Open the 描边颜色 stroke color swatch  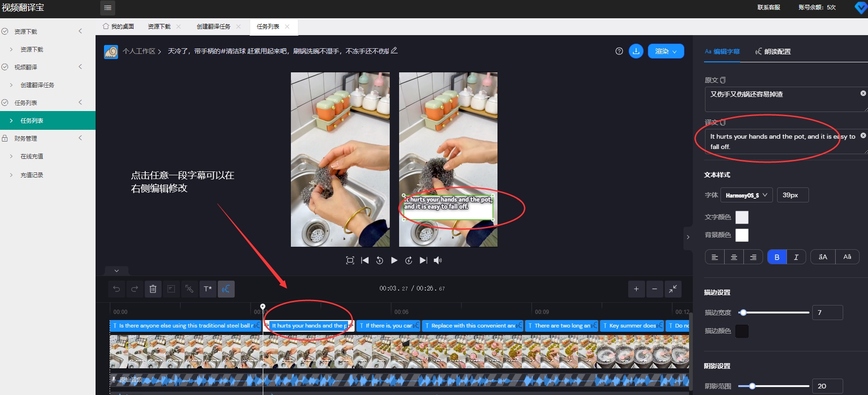coord(742,331)
